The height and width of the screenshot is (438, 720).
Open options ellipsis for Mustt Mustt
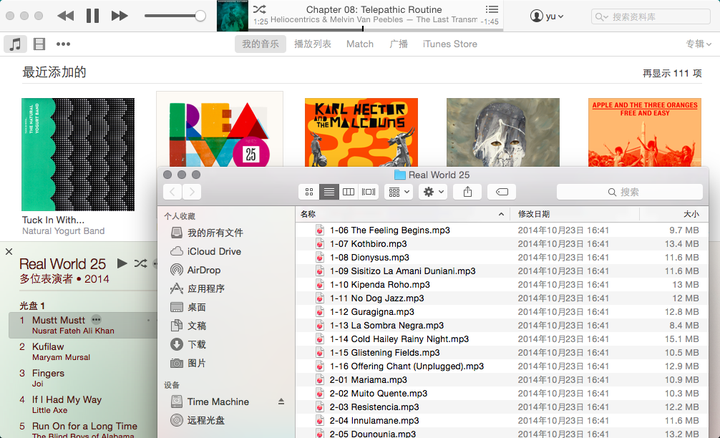click(96, 320)
